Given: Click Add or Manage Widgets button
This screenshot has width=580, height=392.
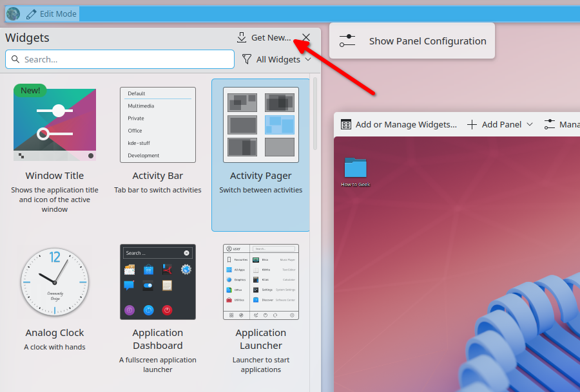Looking at the screenshot, I should point(399,124).
